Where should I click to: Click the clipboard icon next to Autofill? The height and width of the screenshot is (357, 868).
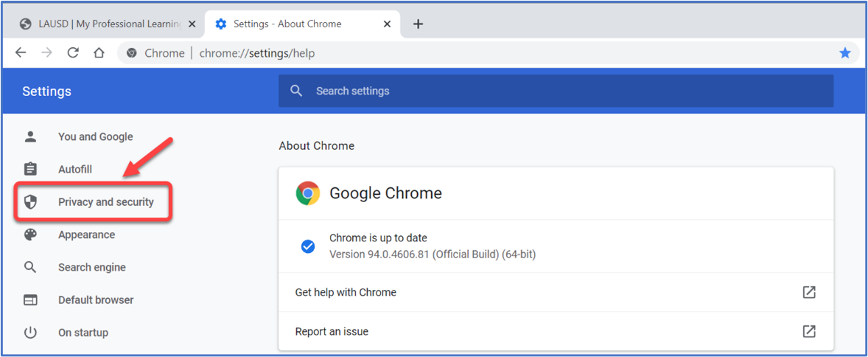pos(30,169)
